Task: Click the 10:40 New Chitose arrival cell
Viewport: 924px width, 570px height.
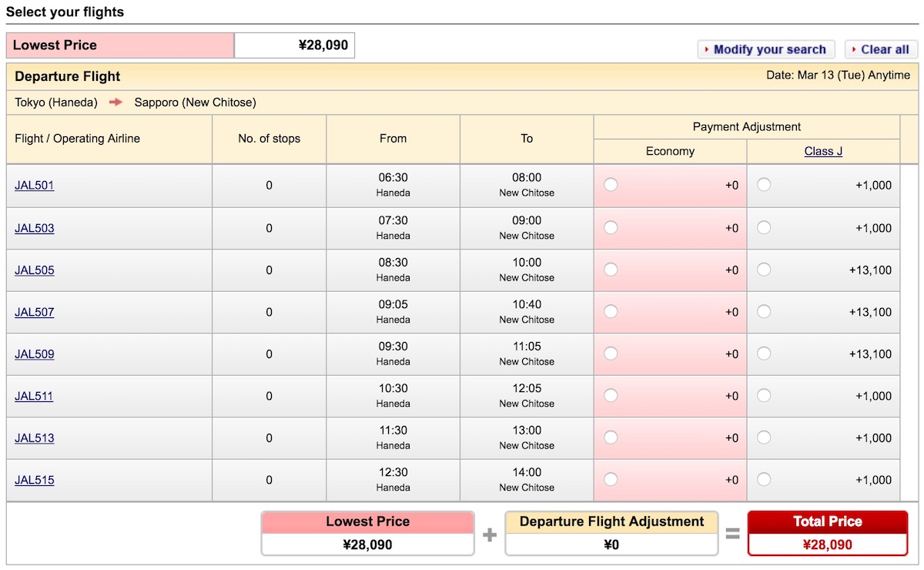Action: tap(527, 312)
